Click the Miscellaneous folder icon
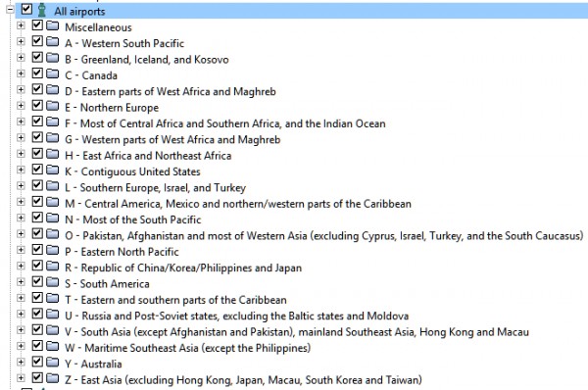 pos(53,25)
